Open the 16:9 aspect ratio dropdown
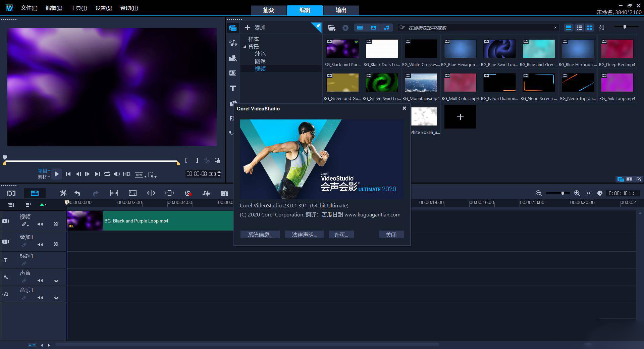The width and height of the screenshot is (644, 349). tap(140, 175)
